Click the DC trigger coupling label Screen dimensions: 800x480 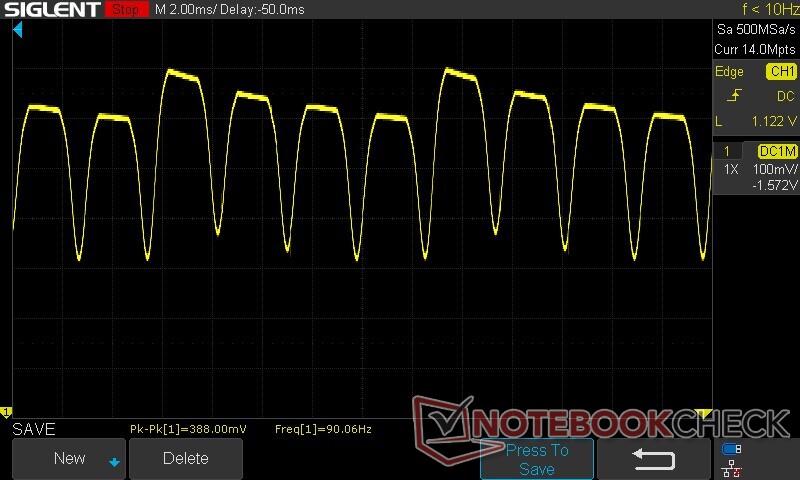[x=786, y=96]
